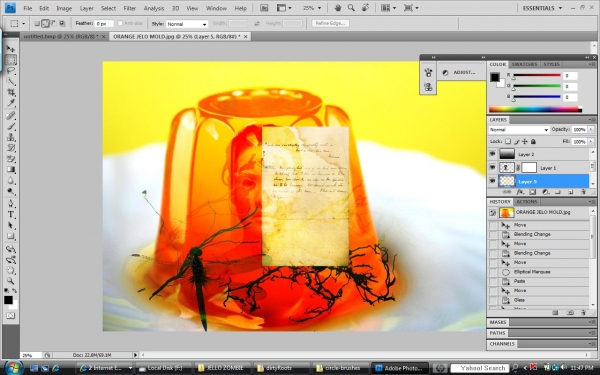Open the Filter menu

[129, 8]
